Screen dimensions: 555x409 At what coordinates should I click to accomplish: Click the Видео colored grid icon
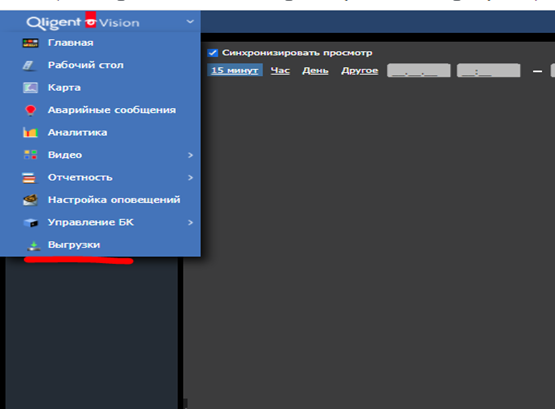tap(30, 155)
